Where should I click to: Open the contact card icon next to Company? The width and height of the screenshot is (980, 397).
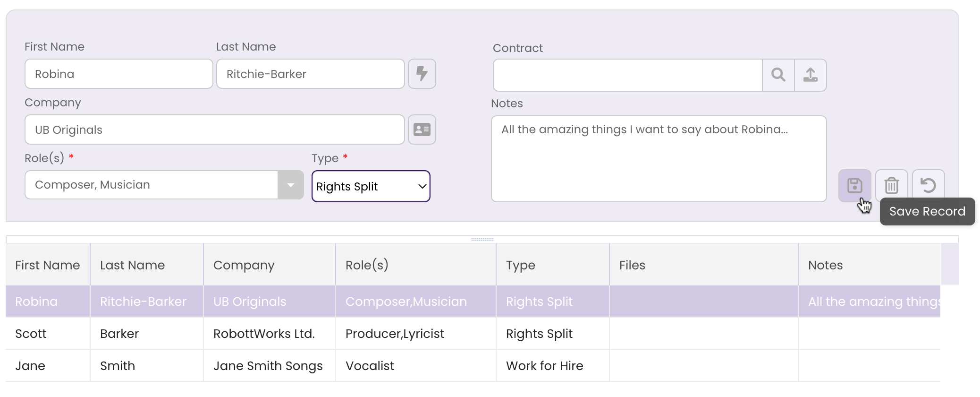pyautogui.click(x=422, y=129)
